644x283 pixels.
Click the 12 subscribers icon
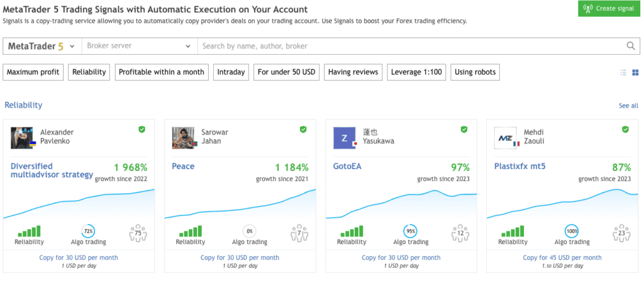(460, 233)
